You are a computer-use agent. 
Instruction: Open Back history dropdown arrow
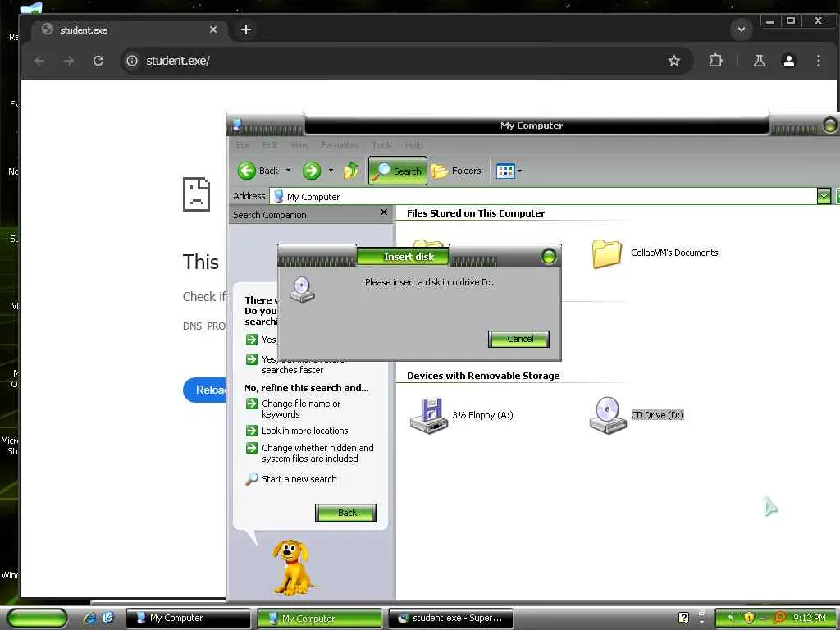[x=288, y=171]
